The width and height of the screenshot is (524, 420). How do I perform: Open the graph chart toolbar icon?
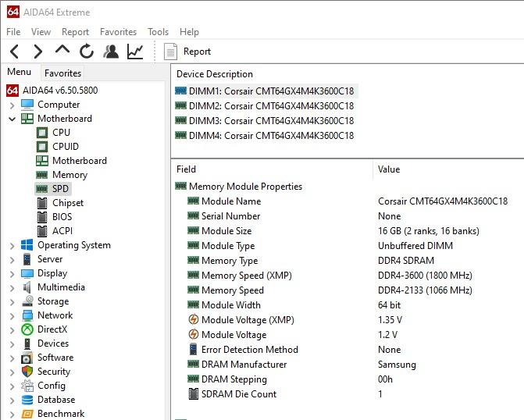(x=135, y=52)
